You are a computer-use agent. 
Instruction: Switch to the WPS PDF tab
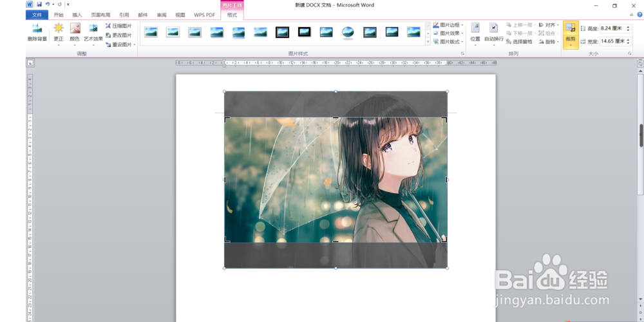(205, 15)
